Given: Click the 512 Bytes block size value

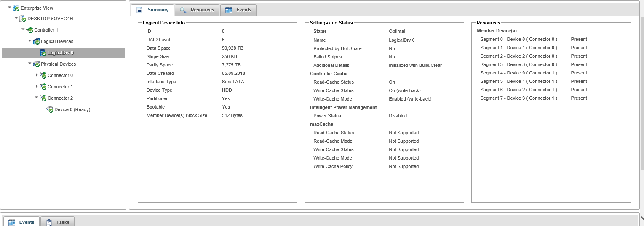Looking at the screenshot, I should (x=232, y=115).
